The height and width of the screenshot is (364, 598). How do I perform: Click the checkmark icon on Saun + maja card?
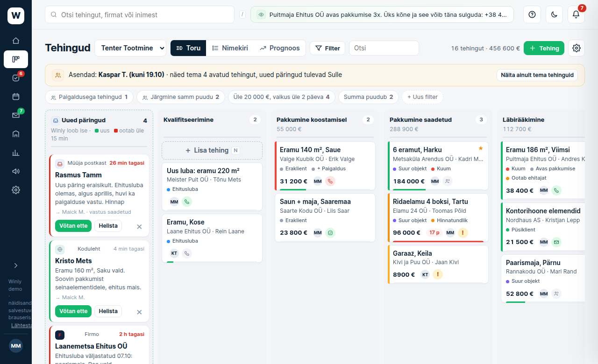[x=330, y=232]
